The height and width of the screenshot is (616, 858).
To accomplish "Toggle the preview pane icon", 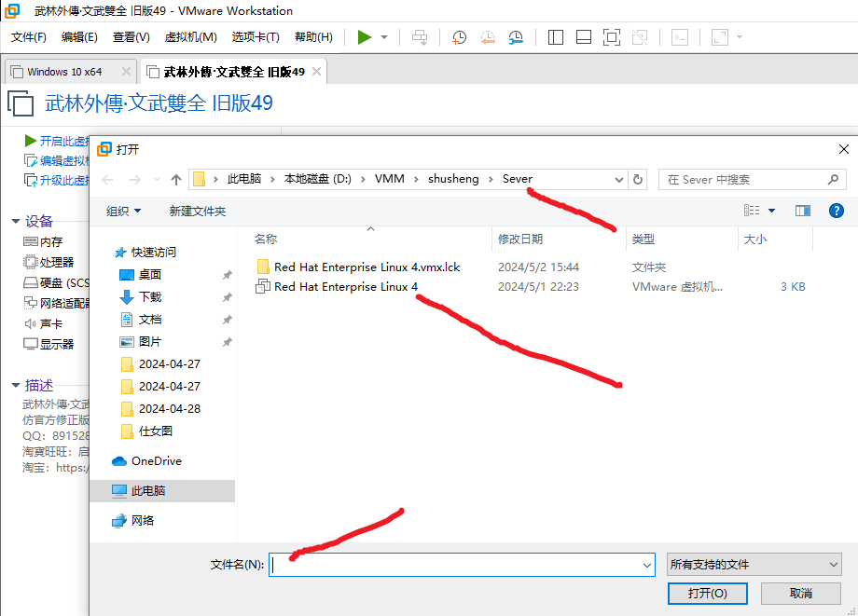I will tap(803, 211).
